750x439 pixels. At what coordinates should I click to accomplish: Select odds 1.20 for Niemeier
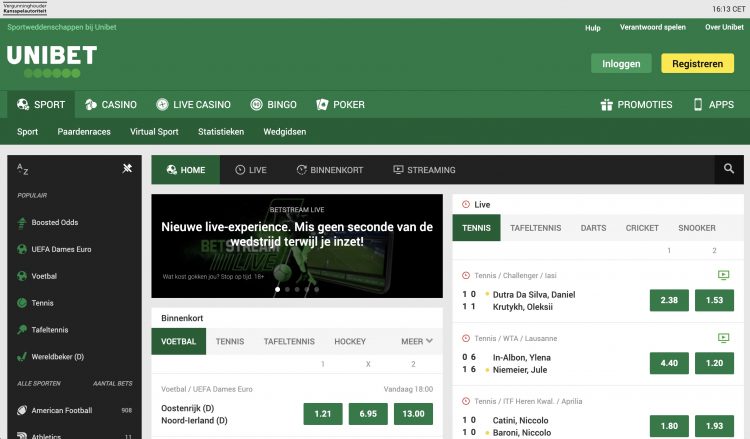[714, 363]
